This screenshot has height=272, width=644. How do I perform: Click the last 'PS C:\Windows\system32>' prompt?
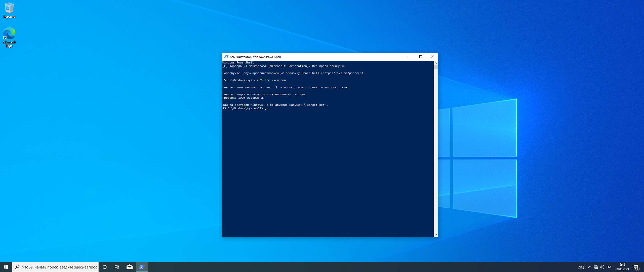point(243,108)
